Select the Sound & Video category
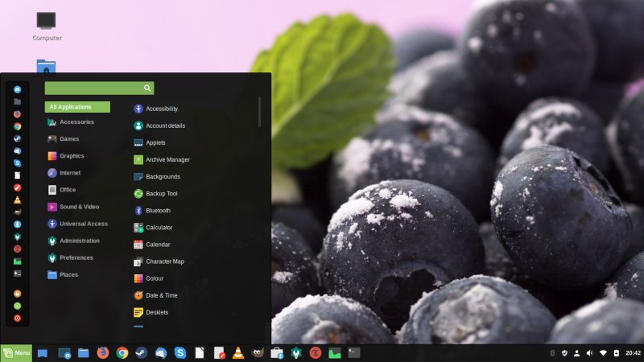The width and height of the screenshot is (644, 362). (x=77, y=207)
